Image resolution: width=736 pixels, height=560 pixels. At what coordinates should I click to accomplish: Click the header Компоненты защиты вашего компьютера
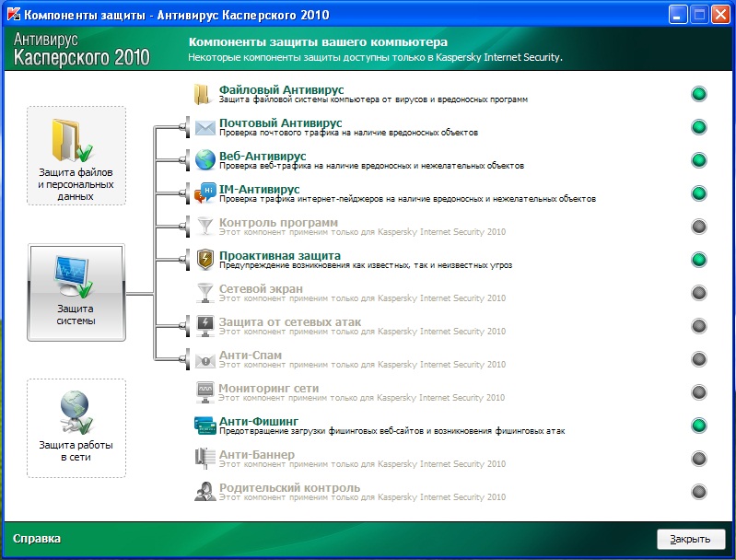click(x=318, y=42)
